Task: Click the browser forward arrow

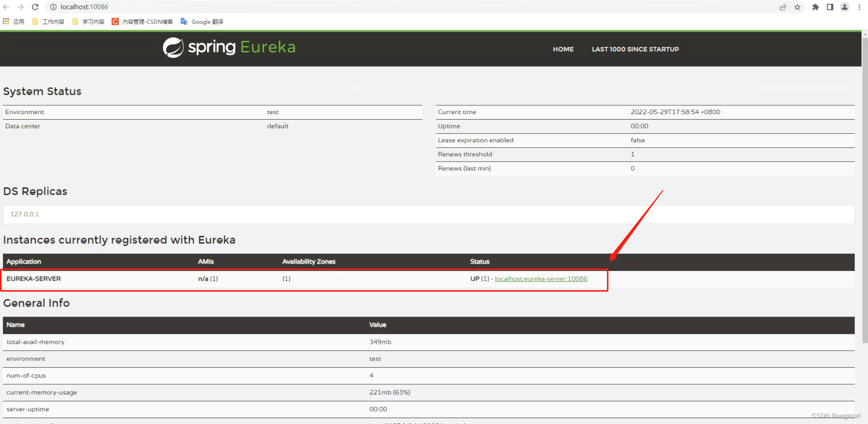Action: 21,7
